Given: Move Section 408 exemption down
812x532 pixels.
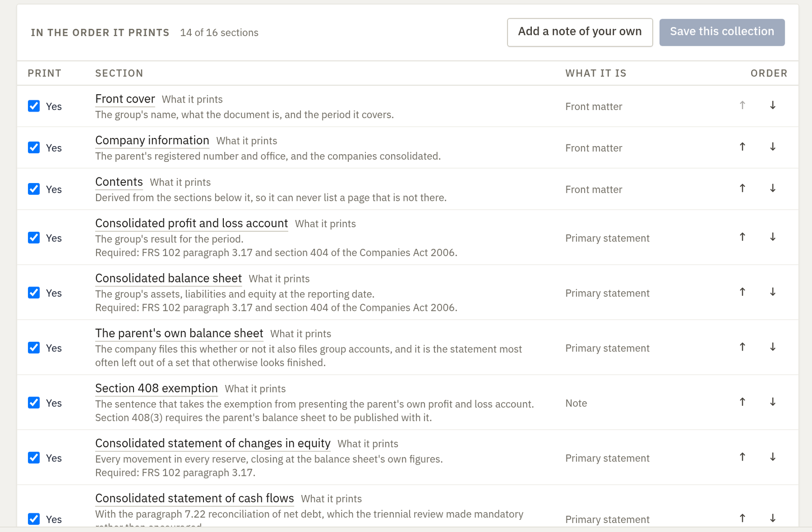Looking at the screenshot, I should (772, 402).
